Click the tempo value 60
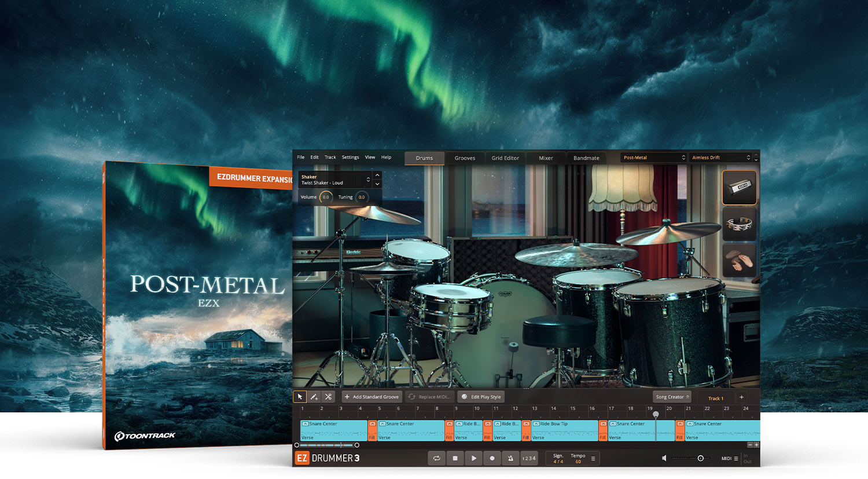The image size is (868, 479). [x=578, y=462]
